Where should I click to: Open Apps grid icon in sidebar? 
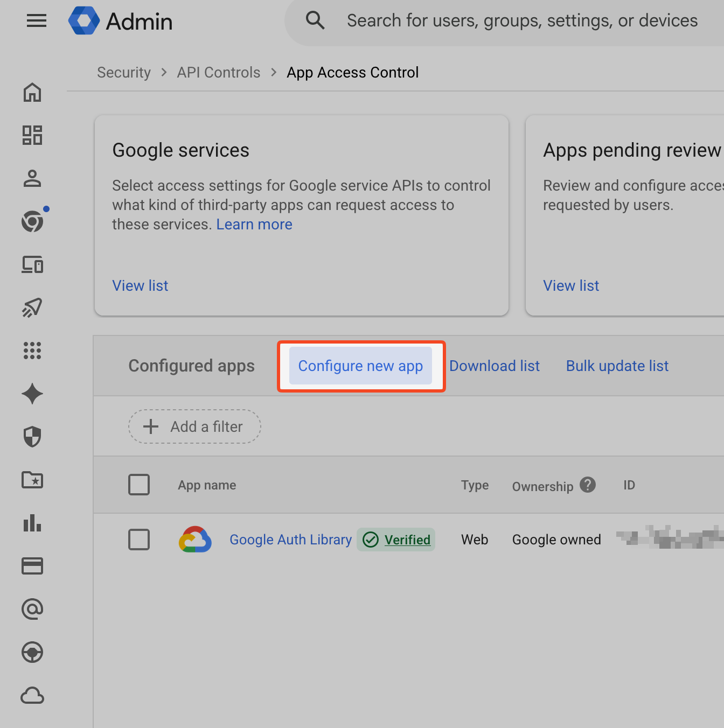coord(32,351)
